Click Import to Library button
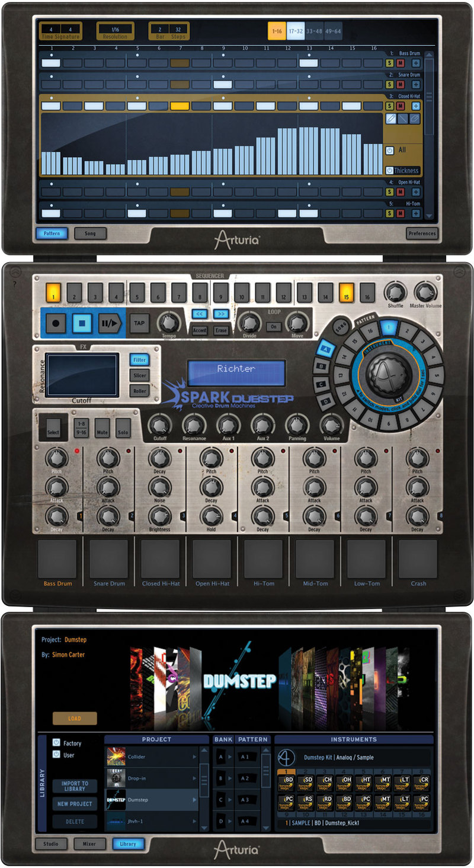This screenshot has width=474, height=868. pos(75,786)
